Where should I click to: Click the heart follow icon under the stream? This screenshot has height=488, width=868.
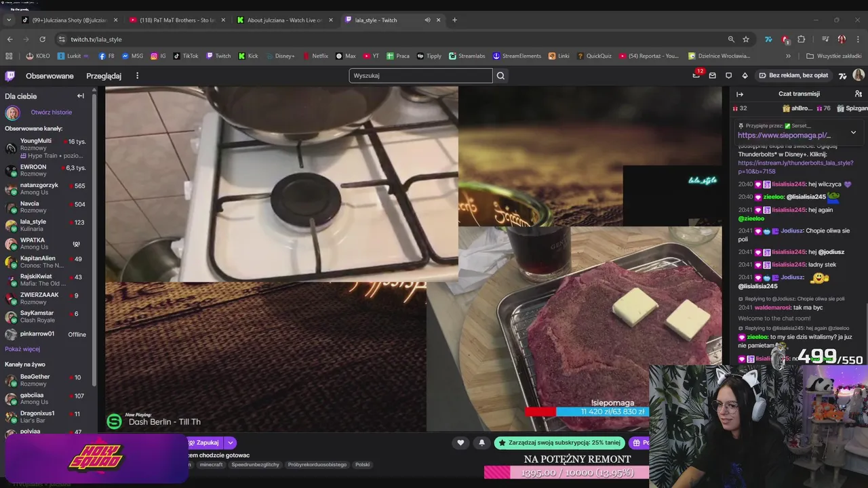click(460, 443)
